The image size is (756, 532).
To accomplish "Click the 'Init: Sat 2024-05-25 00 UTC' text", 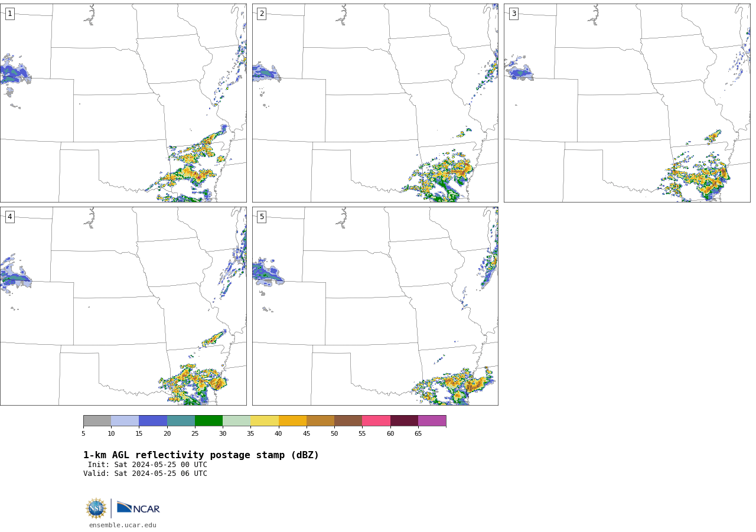I will (148, 465).
